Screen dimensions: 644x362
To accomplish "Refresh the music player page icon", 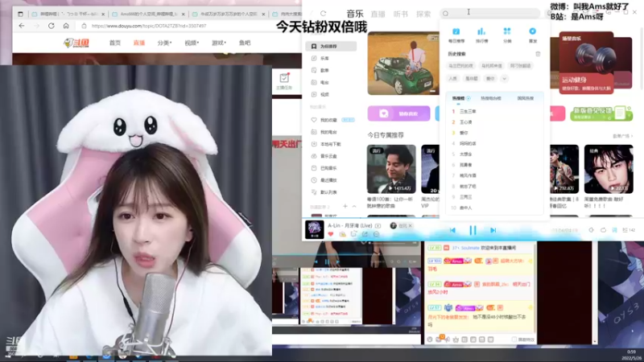I will tap(324, 14).
